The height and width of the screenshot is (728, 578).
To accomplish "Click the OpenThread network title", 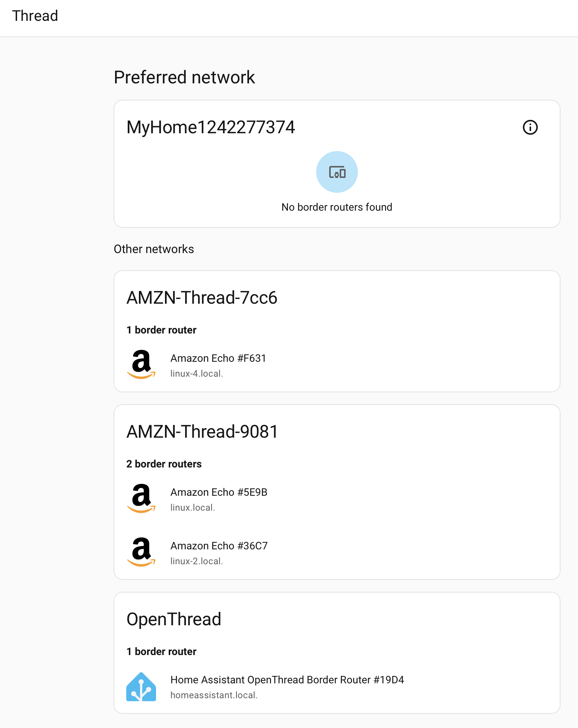I will click(174, 619).
